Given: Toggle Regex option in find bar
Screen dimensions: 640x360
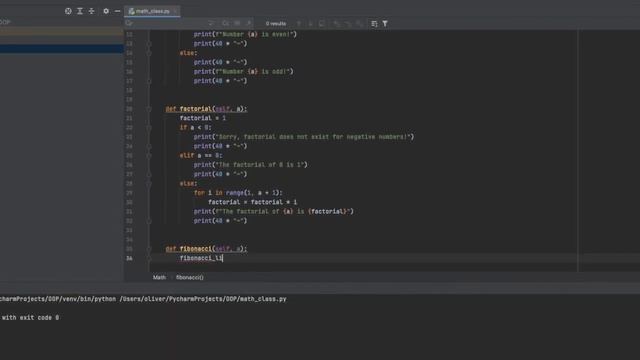Looking at the screenshot, I should pos(249,23).
